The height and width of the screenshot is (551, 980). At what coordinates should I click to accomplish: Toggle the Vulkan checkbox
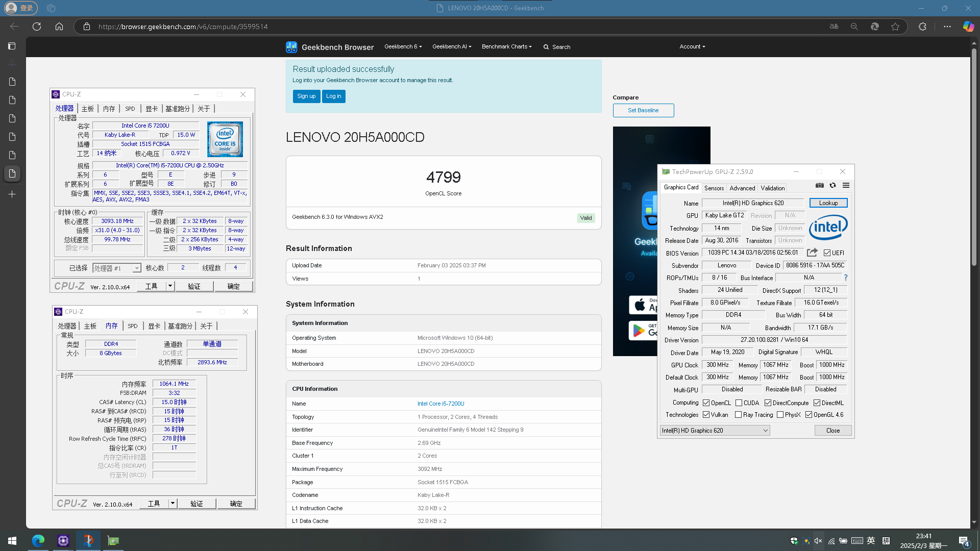click(x=706, y=415)
